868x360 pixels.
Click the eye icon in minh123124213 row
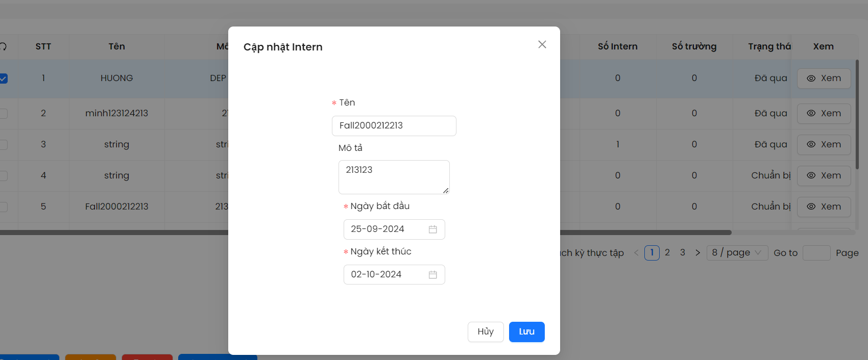811,113
